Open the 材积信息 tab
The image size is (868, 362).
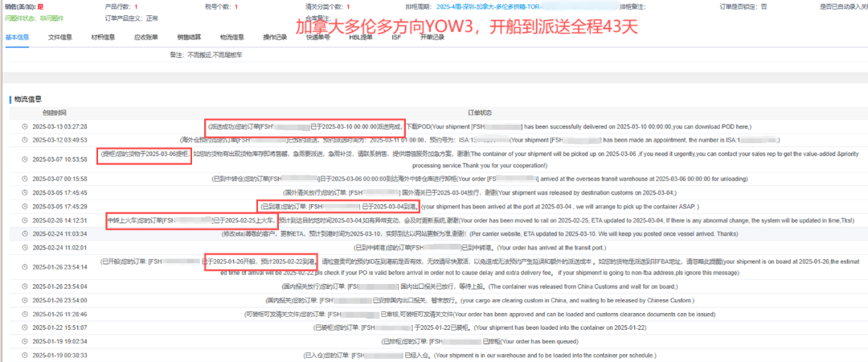[103, 38]
